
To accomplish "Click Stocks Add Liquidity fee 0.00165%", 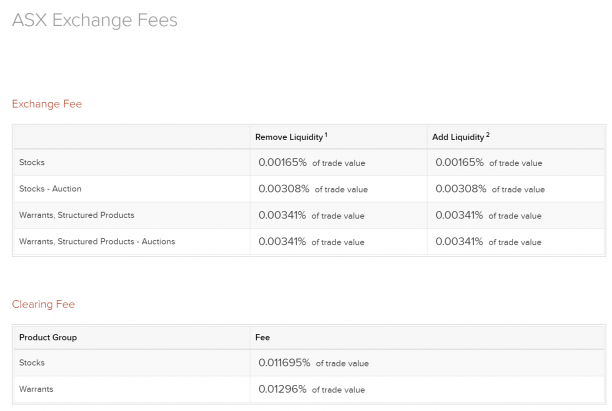I will tap(459, 162).
